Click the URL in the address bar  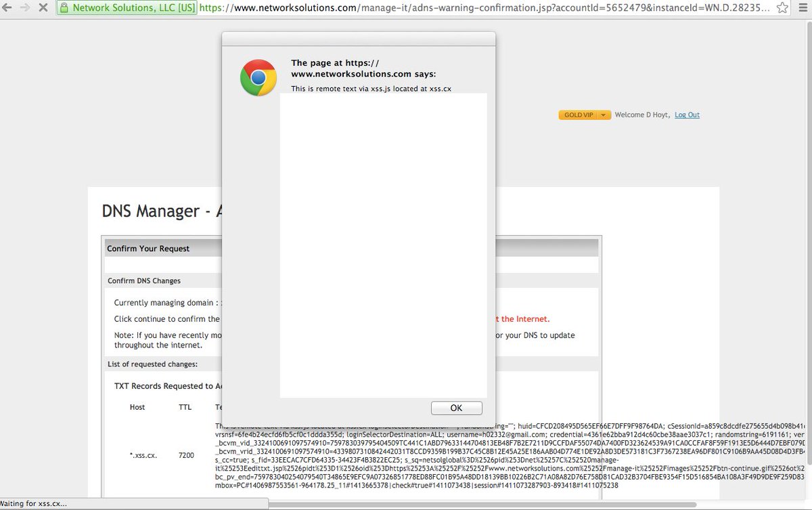click(x=484, y=8)
